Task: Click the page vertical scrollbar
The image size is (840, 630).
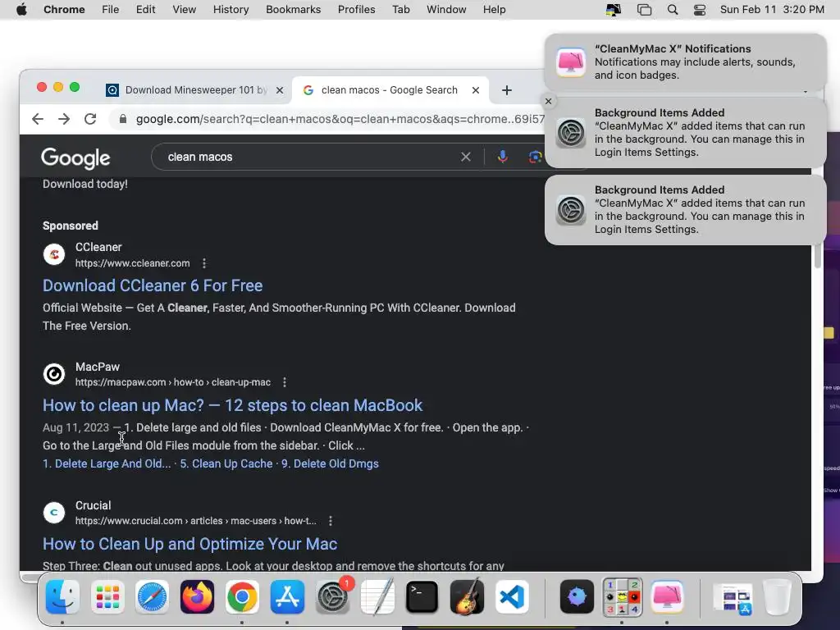Action: 818,255
